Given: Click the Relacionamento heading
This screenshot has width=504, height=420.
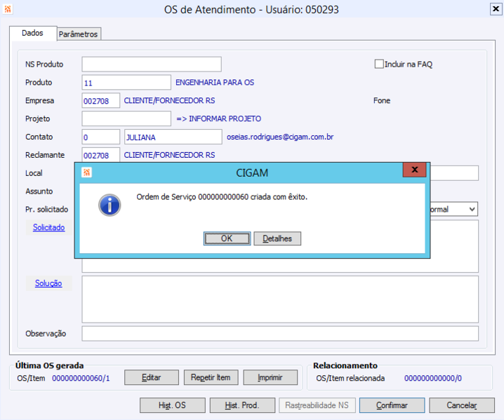Looking at the screenshot, I should 345,365.
